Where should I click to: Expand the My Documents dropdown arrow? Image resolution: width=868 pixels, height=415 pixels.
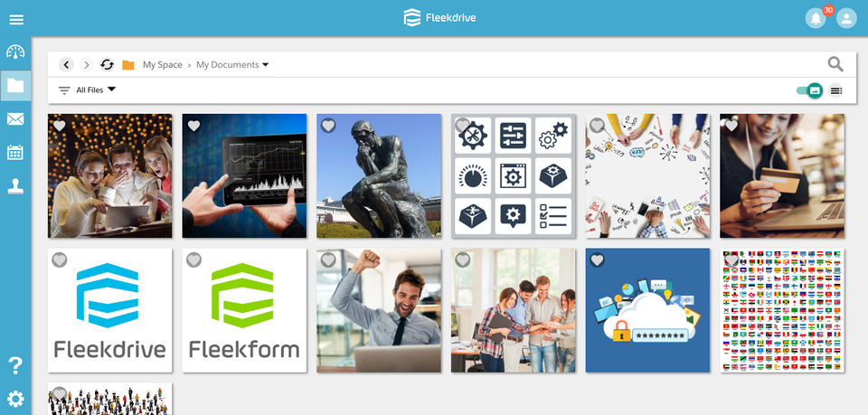(x=265, y=65)
